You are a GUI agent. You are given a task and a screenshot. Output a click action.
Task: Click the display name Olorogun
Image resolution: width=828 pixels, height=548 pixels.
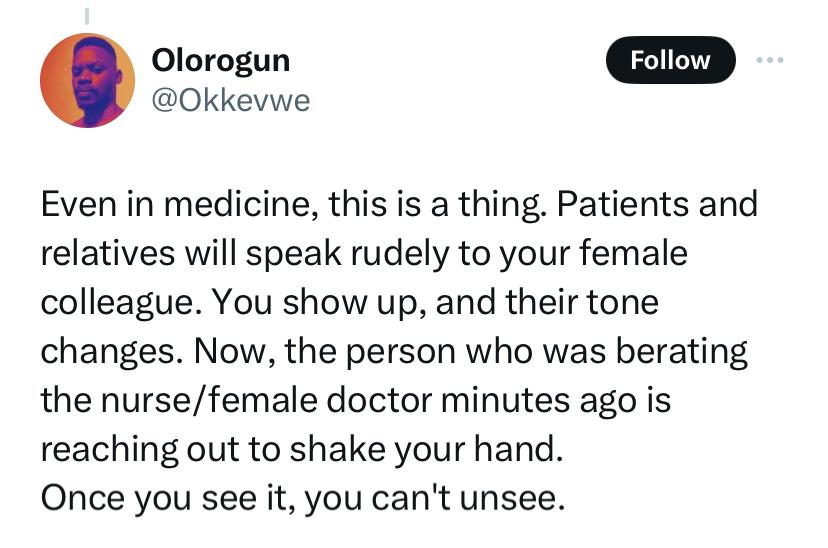click(220, 60)
